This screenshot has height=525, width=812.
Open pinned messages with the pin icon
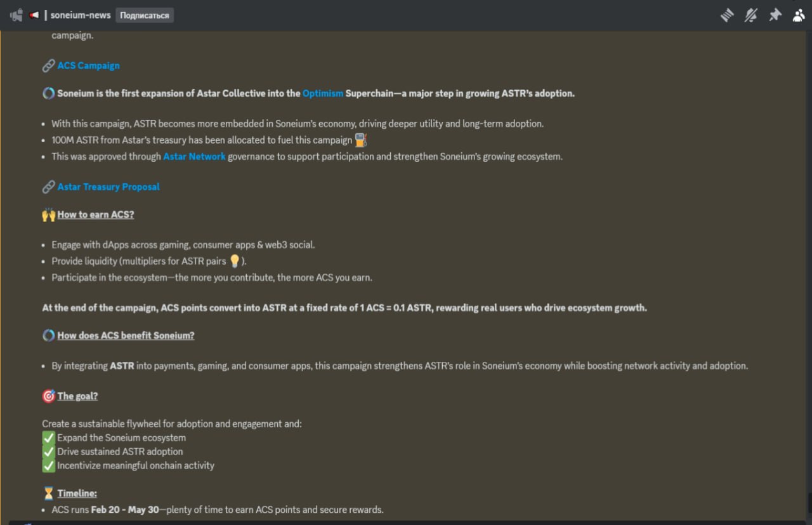(775, 15)
